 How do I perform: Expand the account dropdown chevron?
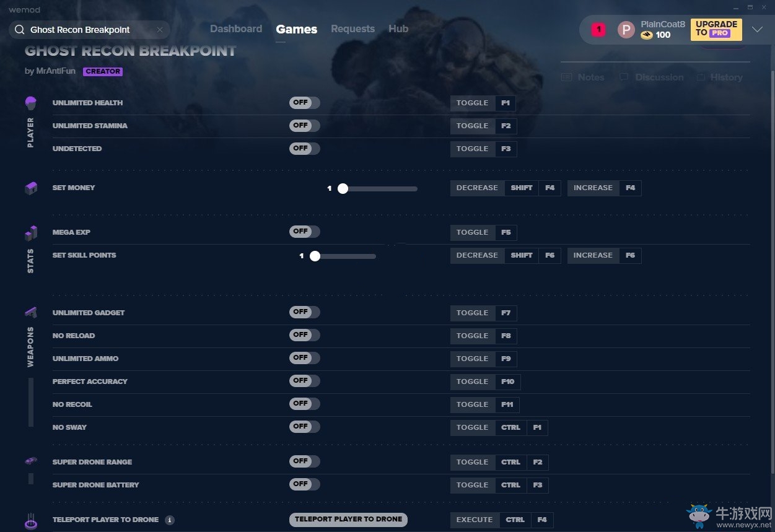[x=757, y=29]
